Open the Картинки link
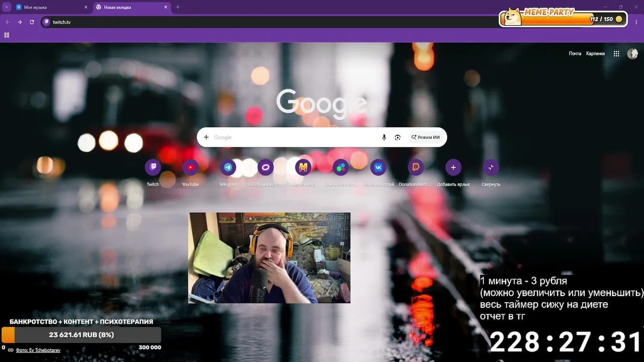This screenshot has width=644, height=362. pos(595,54)
